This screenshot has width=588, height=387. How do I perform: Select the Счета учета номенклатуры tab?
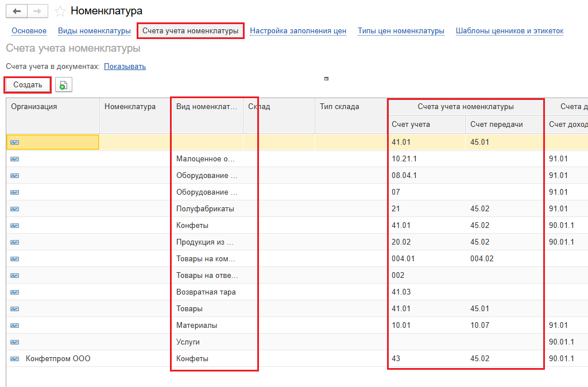click(191, 31)
